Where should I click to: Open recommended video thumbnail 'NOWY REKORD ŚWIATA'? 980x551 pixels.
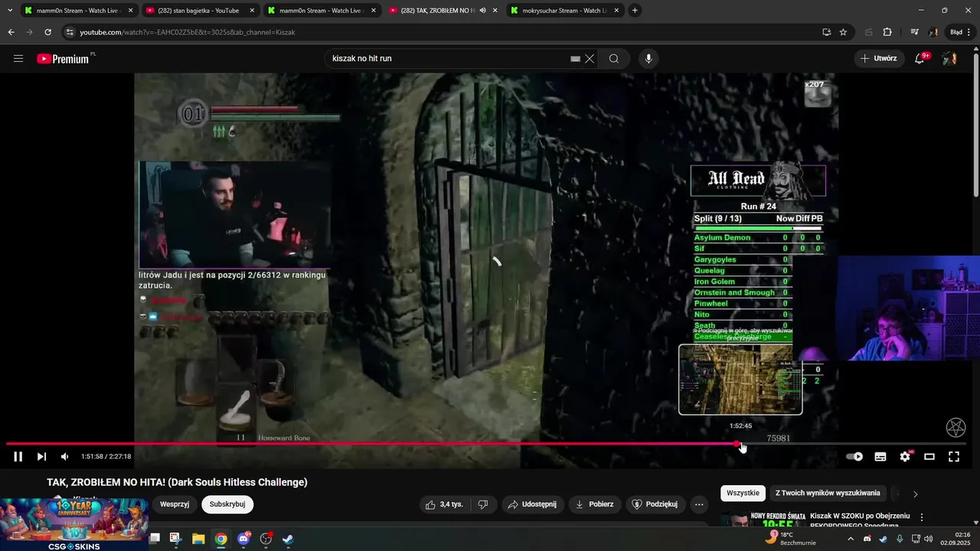click(762, 520)
